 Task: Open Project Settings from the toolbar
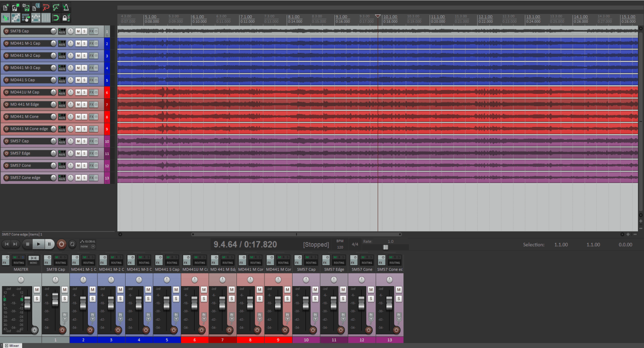tap(36, 7)
